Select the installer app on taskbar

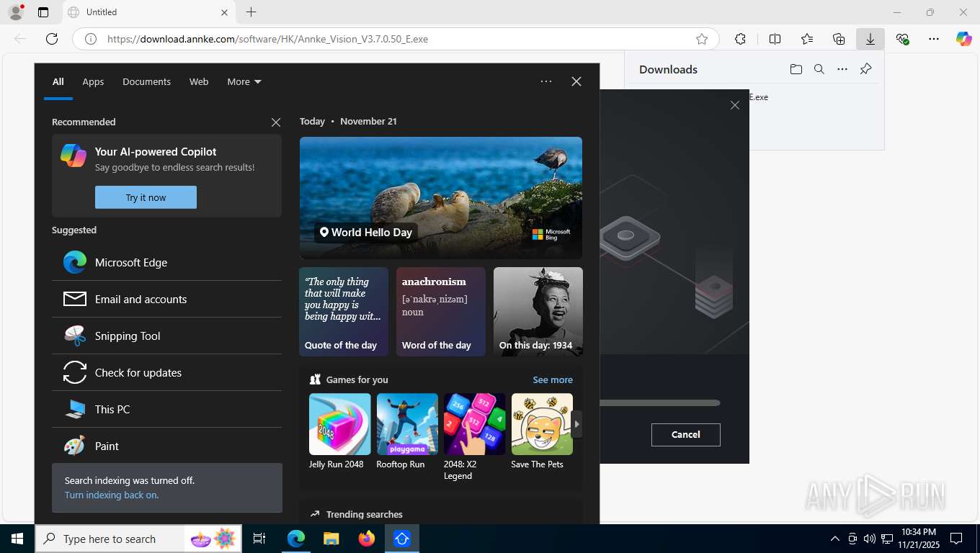[x=402, y=539]
